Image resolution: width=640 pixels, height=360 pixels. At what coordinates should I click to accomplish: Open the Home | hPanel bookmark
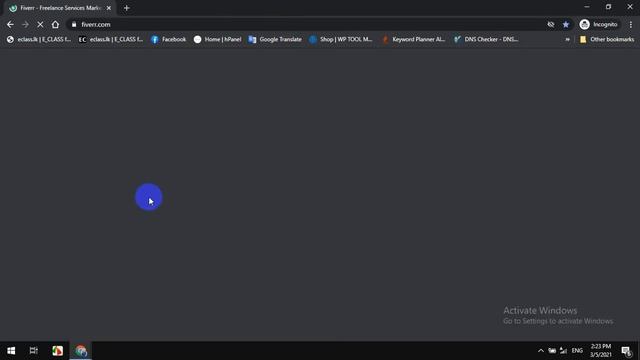tap(218, 39)
